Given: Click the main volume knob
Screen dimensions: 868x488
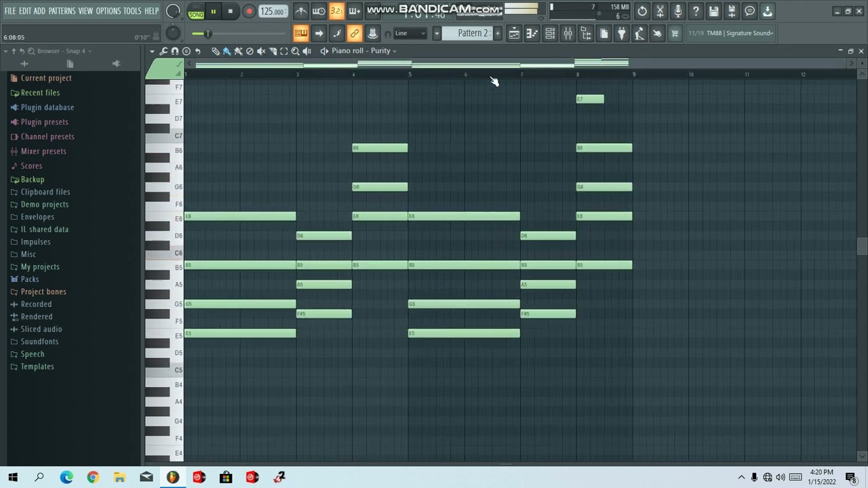Looking at the screenshot, I should (x=173, y=11).
